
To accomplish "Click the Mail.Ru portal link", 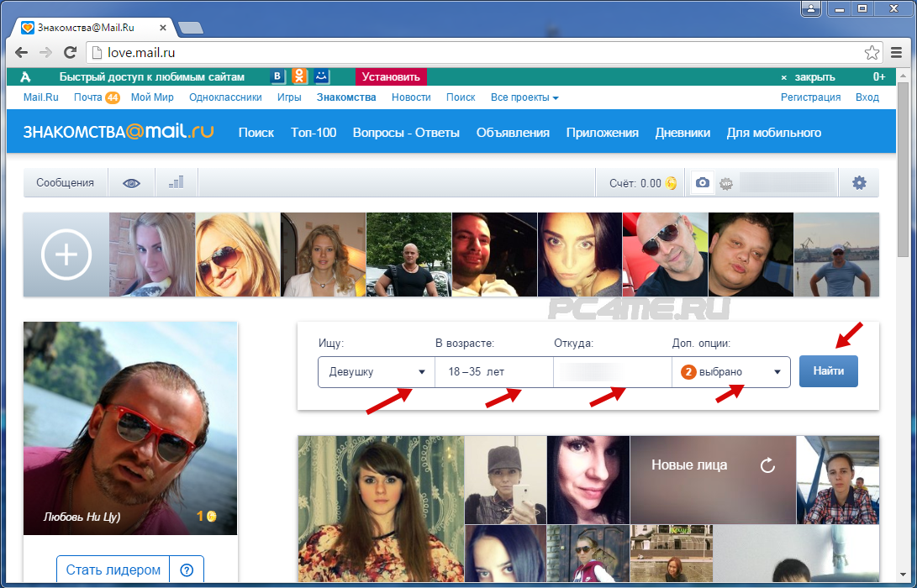I will click(x=41, y=97).
